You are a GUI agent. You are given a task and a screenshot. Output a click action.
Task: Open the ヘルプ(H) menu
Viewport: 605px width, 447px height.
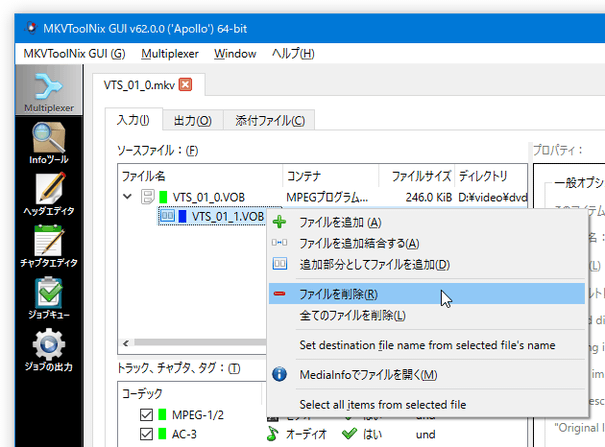[x=293, y=53]
